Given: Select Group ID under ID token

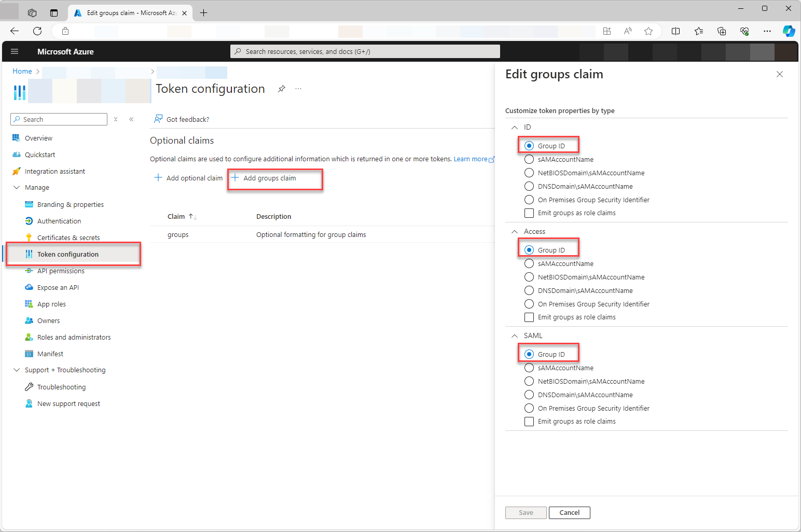Looking at the screenshot, I should (x=529, y=146).
